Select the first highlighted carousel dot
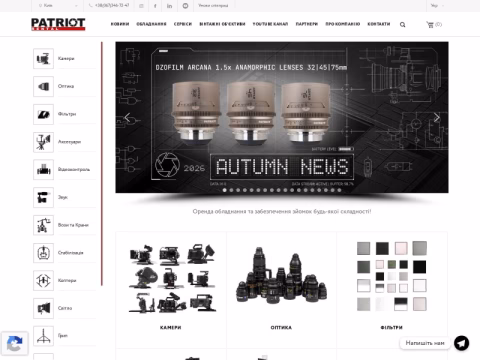Viewport: 480px width, 360px height. (x=224, y=190)
